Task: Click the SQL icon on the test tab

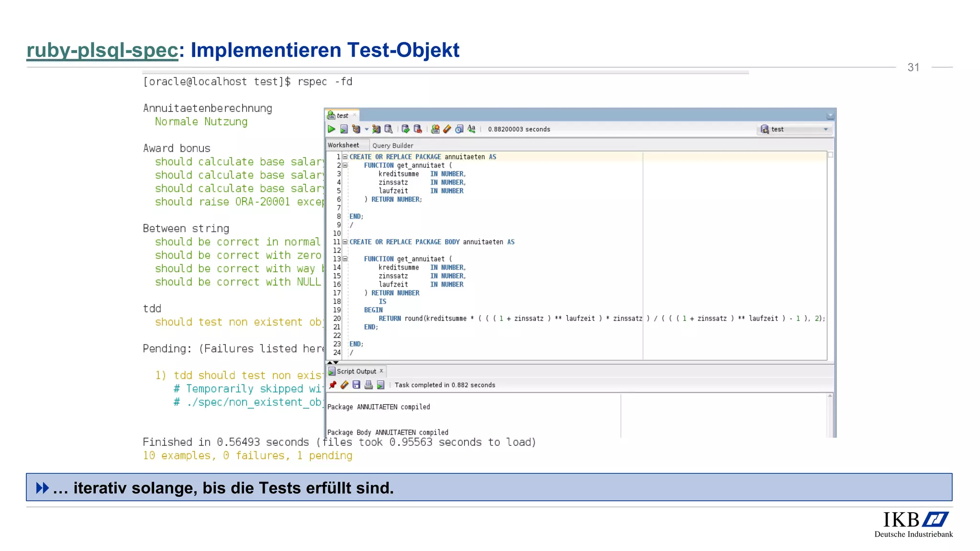Action: coord(331,116)
